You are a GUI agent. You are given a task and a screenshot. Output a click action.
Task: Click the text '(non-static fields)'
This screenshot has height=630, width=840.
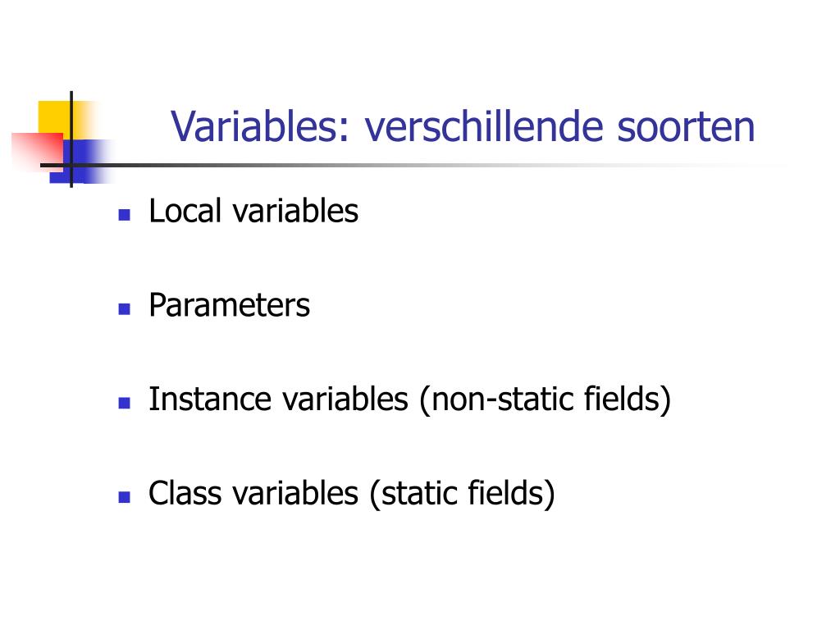click(546, 399)
